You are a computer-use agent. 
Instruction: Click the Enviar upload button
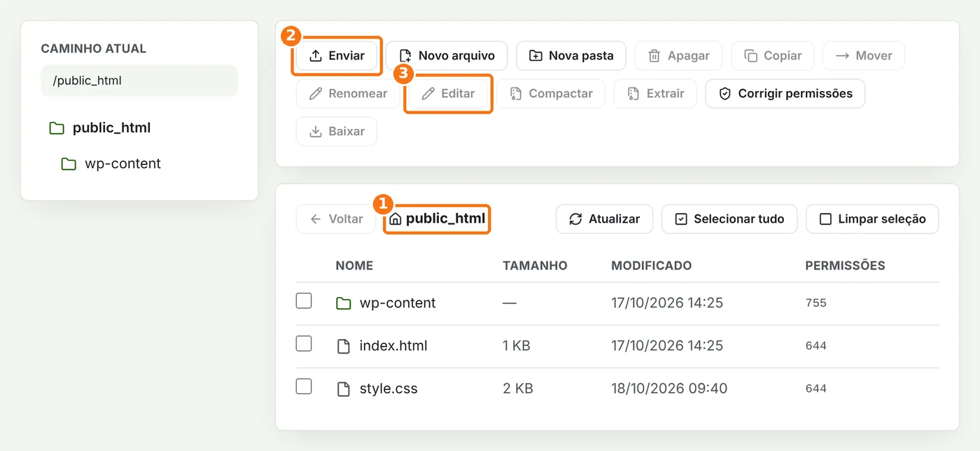(337, 55)
